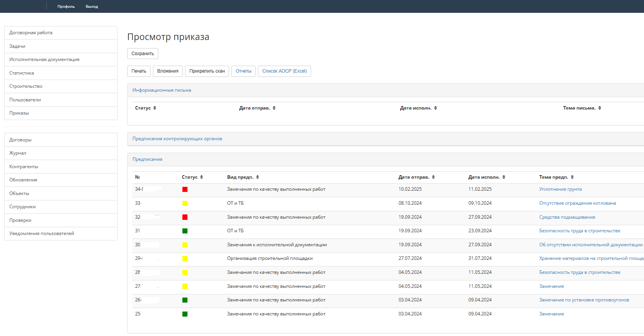Open Профиль in the top bar
Screen dimensions: 644x336
pos(66,7)
